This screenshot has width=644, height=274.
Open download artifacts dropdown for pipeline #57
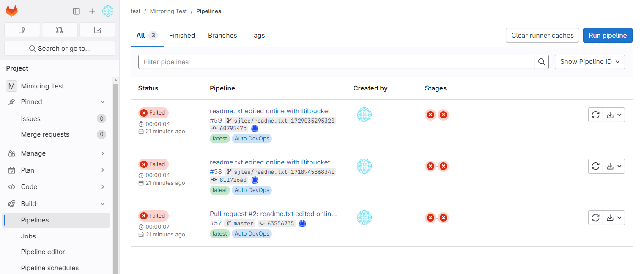(x=614, y=218)
